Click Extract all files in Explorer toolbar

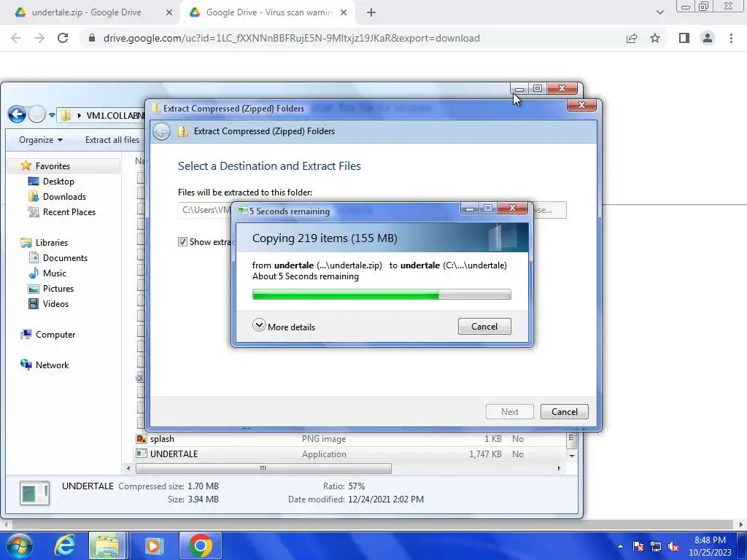point(112,139)
